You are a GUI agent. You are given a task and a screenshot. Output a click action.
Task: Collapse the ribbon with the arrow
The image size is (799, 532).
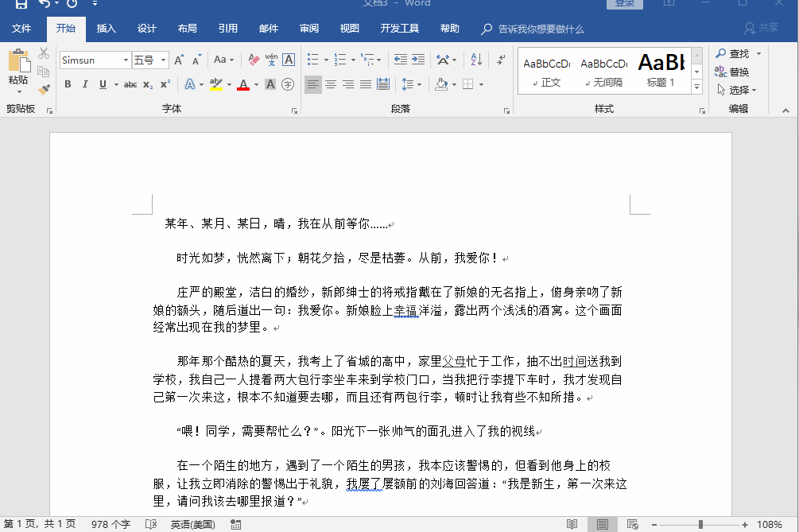pos(785,110)
